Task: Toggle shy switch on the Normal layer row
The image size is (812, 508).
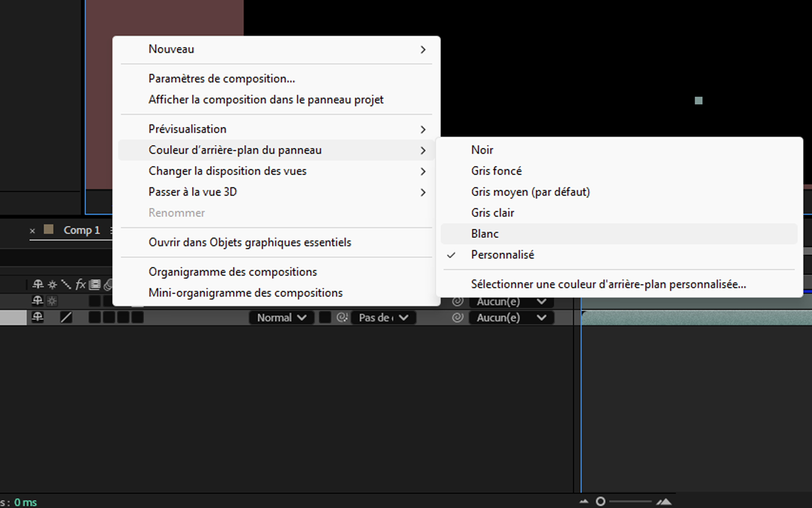Action: (37, 317)
